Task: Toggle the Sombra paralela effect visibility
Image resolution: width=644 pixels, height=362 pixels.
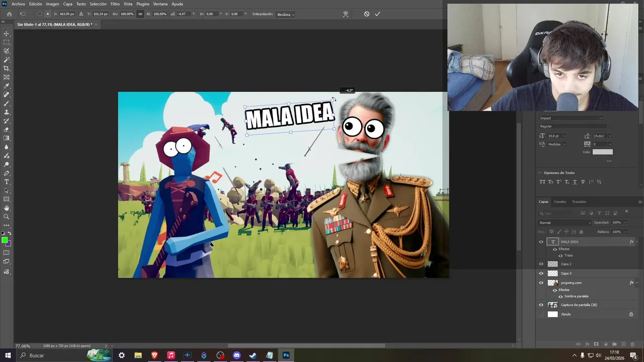Action: [x=560, y=296]
